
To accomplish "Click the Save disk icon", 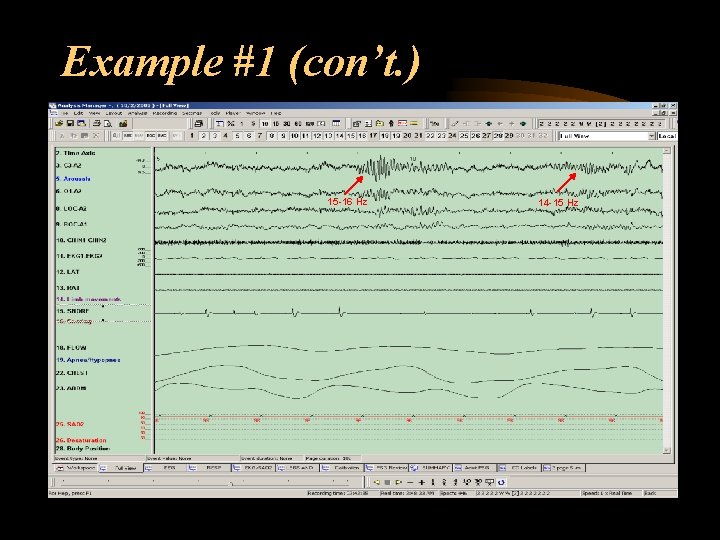I will (70, 124).
